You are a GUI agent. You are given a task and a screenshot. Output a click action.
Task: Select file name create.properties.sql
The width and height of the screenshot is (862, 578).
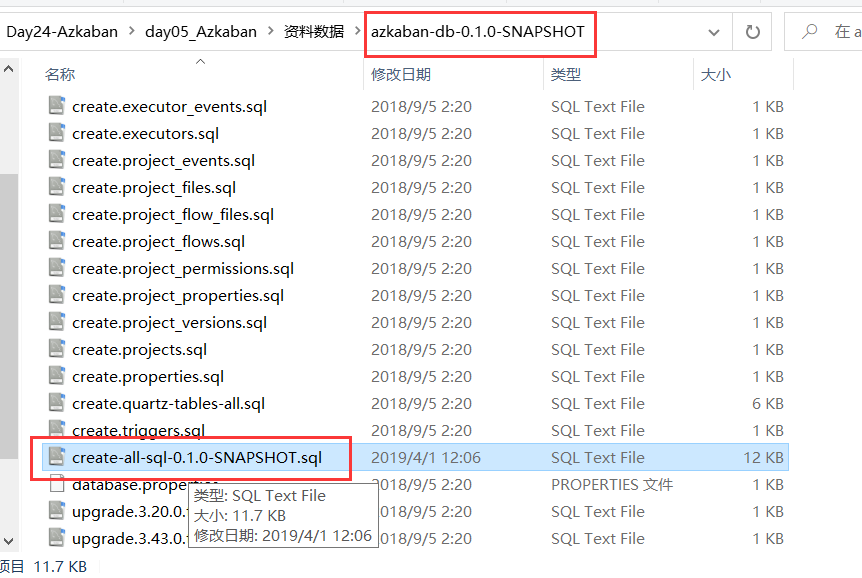pyautogui.click(x=148, y=376)
